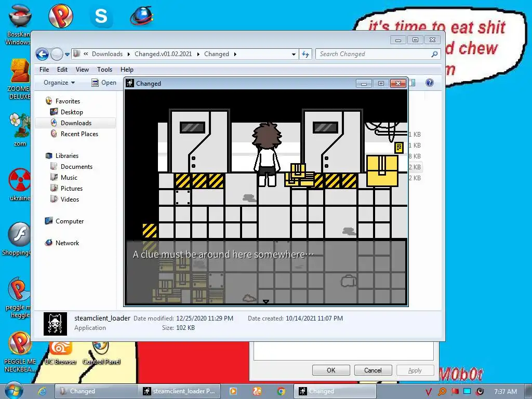Select Recent Places in navigation pane

[x=79, y=134]
